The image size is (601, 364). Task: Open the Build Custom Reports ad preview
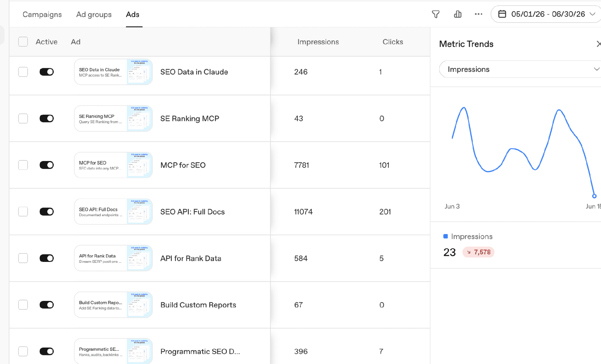coord(113,305)
